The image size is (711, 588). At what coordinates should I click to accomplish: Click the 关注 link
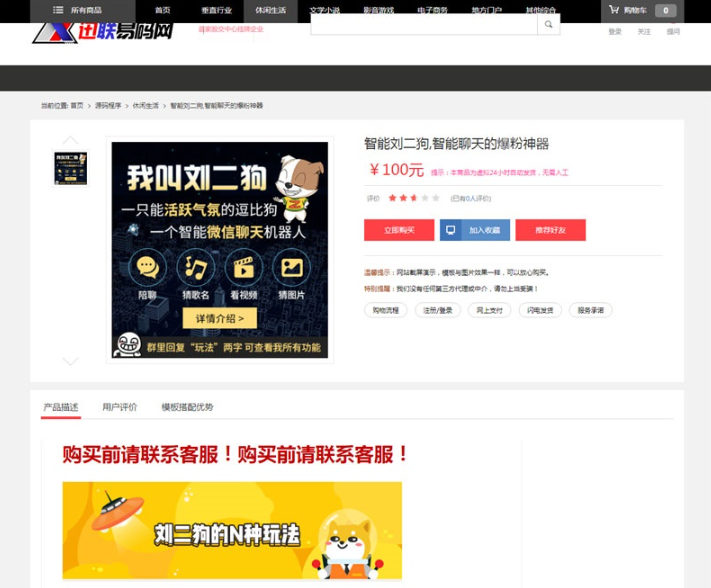[x=644, y=31]
